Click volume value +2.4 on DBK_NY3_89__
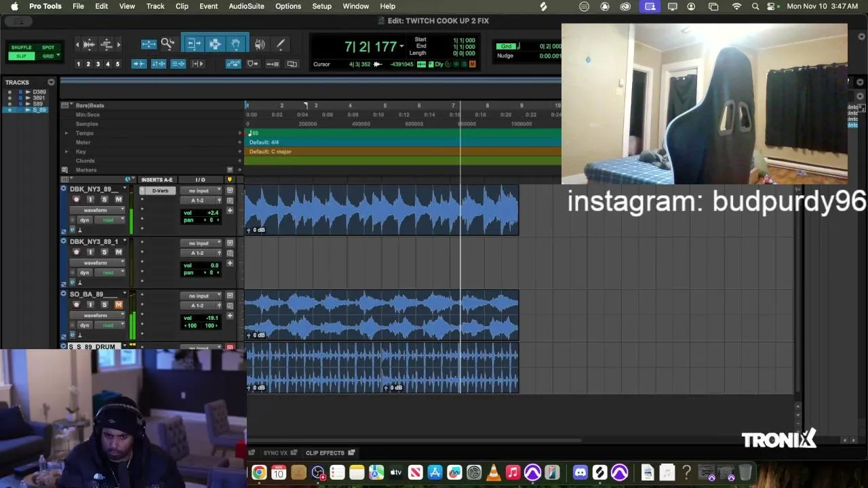 [212, 213]
